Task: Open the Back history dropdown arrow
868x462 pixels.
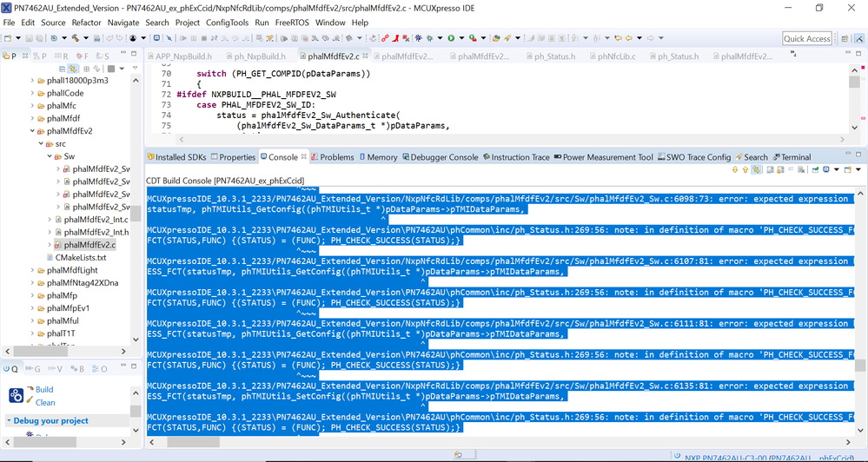Action: [639, 38]
